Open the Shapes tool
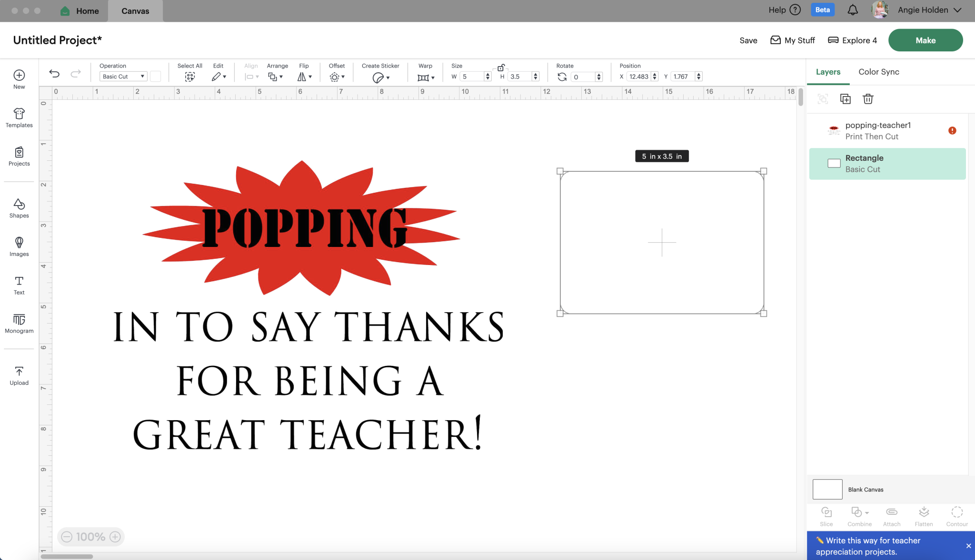975x560 pixels. click(19, 208)
